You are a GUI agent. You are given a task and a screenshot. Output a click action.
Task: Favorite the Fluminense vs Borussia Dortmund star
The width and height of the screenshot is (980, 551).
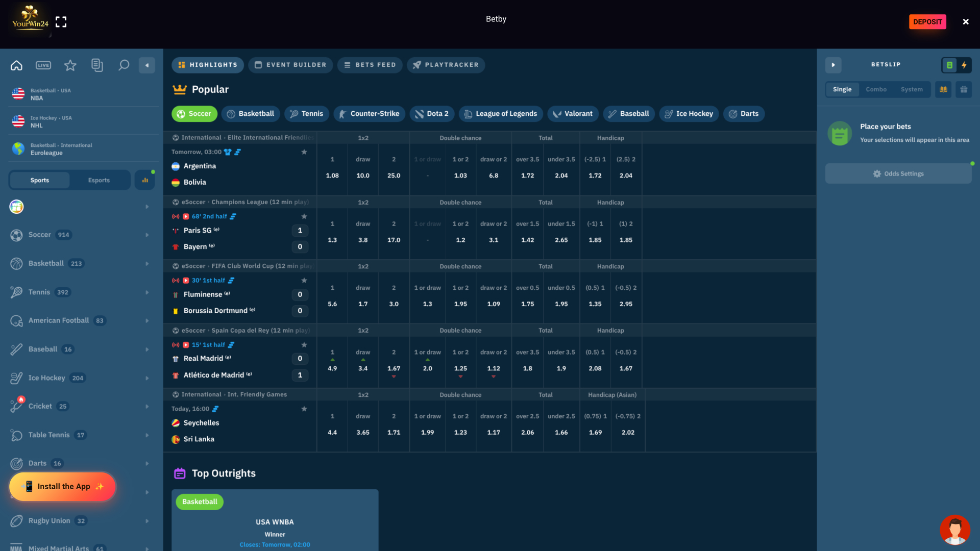tap(304, 281)
